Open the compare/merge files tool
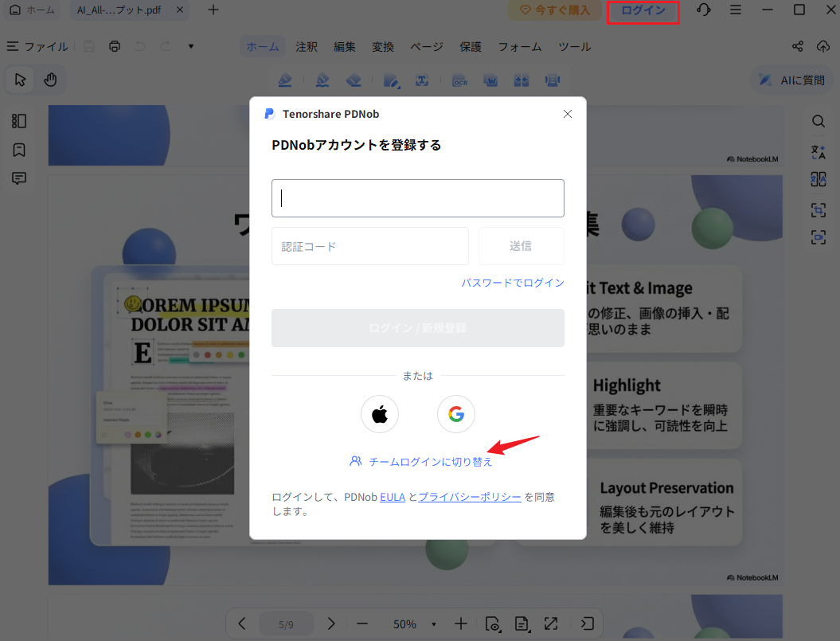 522,80
